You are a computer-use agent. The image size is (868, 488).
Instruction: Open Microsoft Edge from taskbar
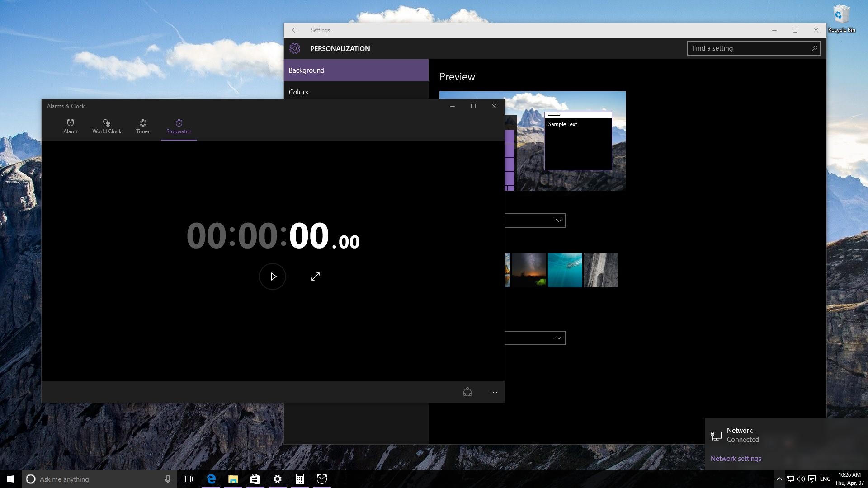211,479
